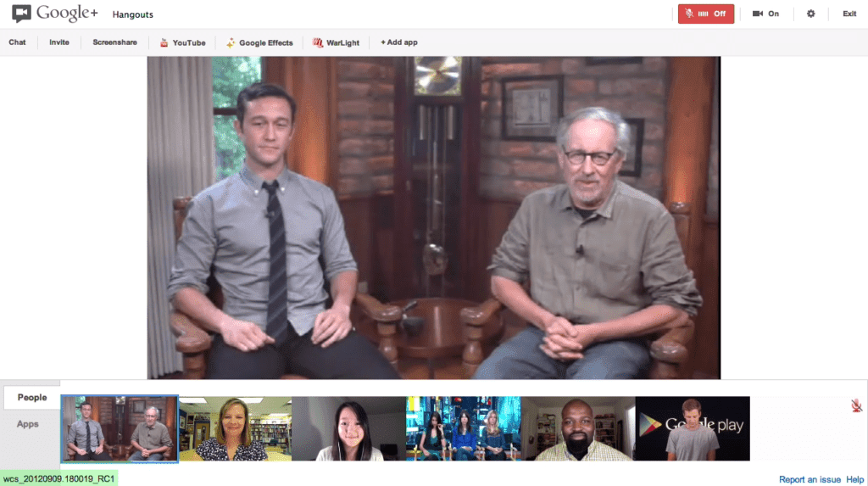Switch to the Apps tab
This screenshot has height=486, width=868.
coord(28,424)
